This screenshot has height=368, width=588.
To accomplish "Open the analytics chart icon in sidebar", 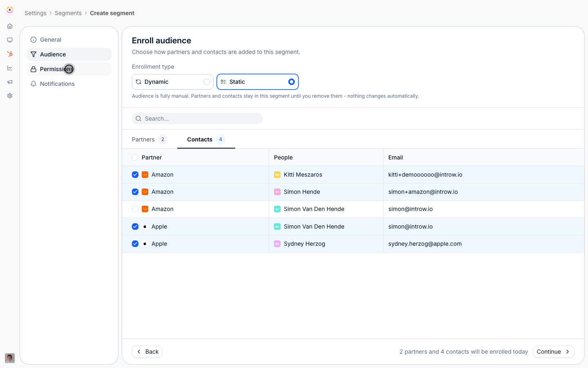I will point(10,68).
